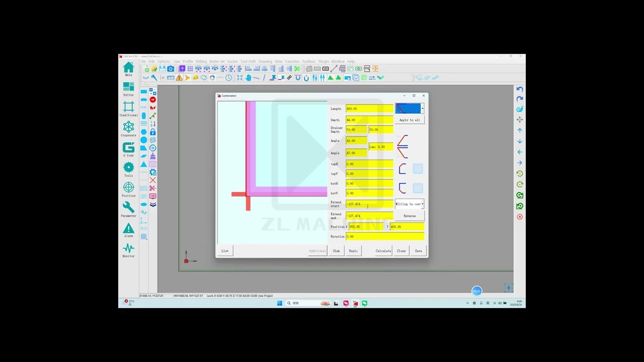The image size is (644, 362).
Task: Open the Editor panel icon
Action: point(128,87)
